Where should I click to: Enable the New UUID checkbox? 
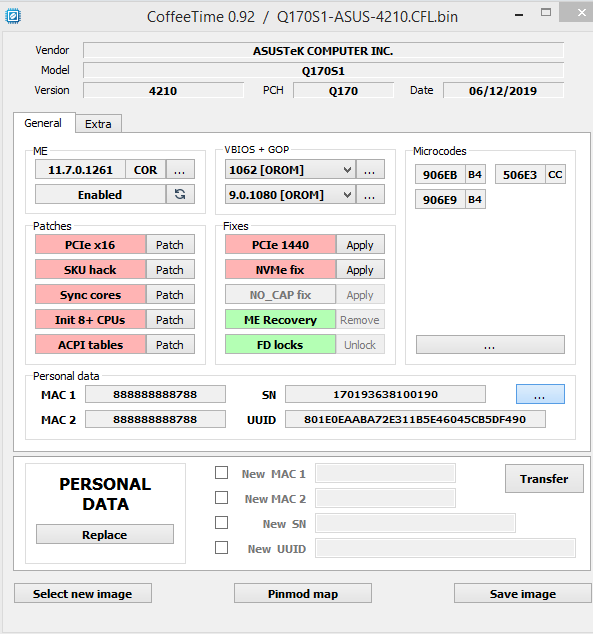tap(222, 548)
